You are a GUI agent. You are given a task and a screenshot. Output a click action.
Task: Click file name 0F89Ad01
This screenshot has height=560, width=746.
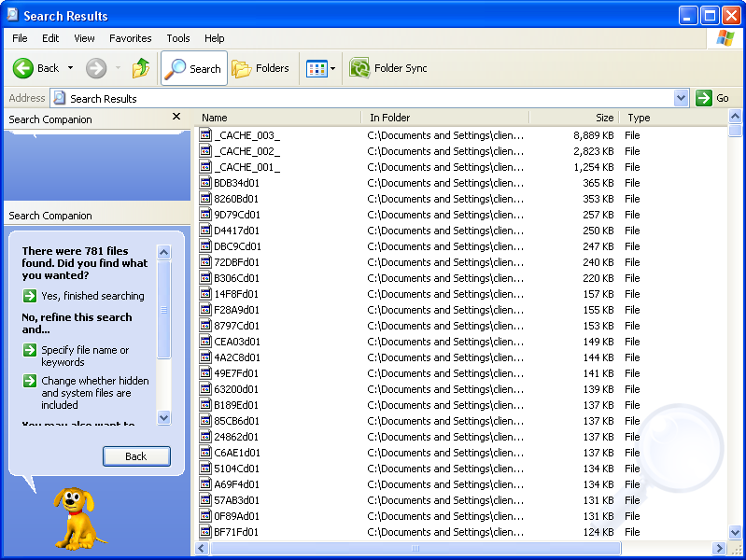[x=236, y=516]
